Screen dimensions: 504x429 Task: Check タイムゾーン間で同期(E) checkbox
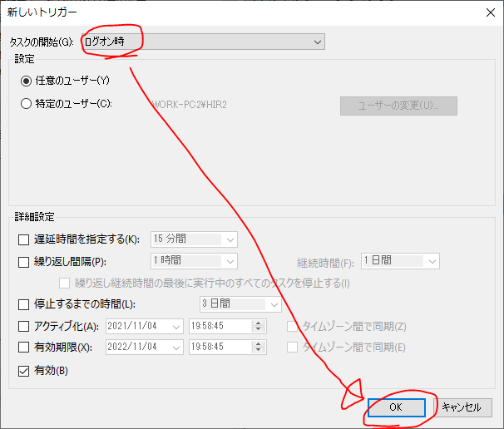point(292,347)
